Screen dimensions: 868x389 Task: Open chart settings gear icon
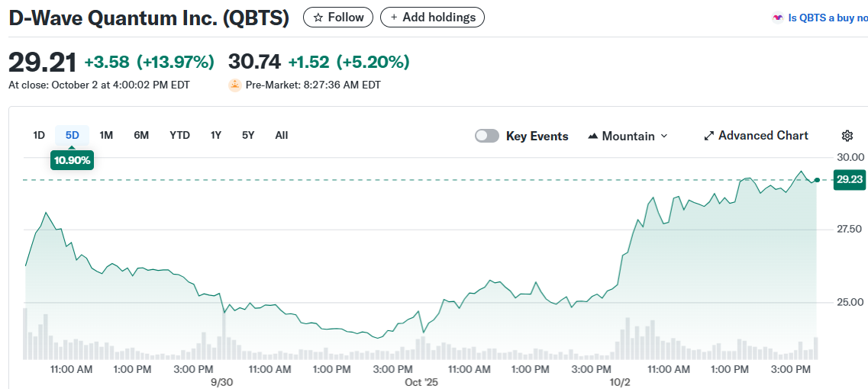click(847, 136)
